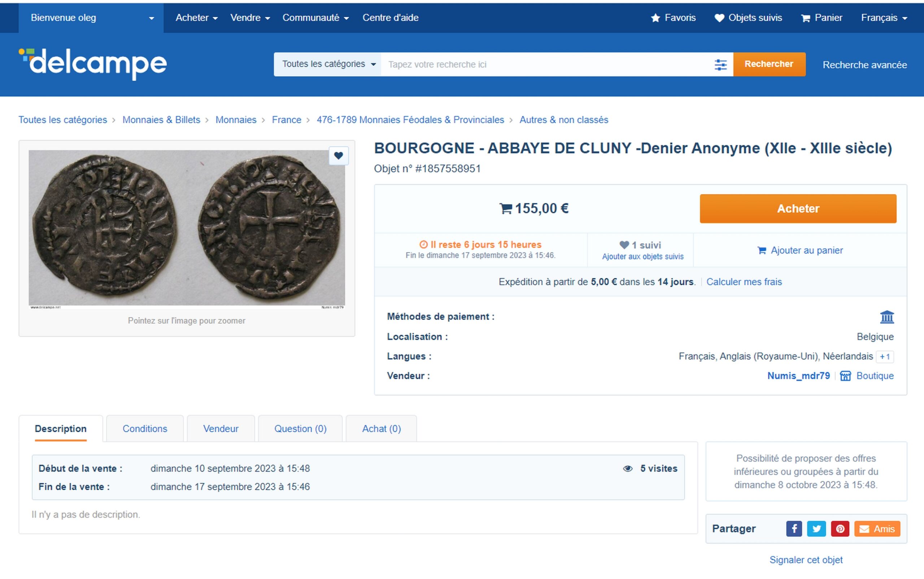Click Objet n° #1857558951 text
The height and width of the screenshot is (579, 924).
tap(427, 169)
